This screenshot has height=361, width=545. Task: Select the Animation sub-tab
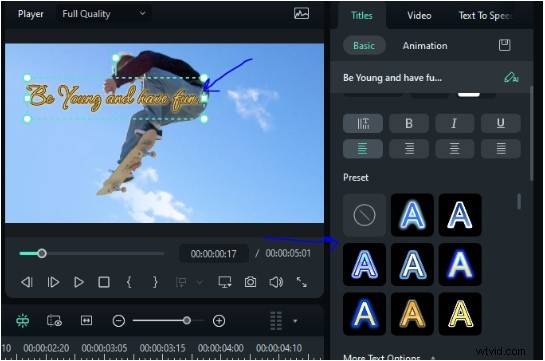425,46
